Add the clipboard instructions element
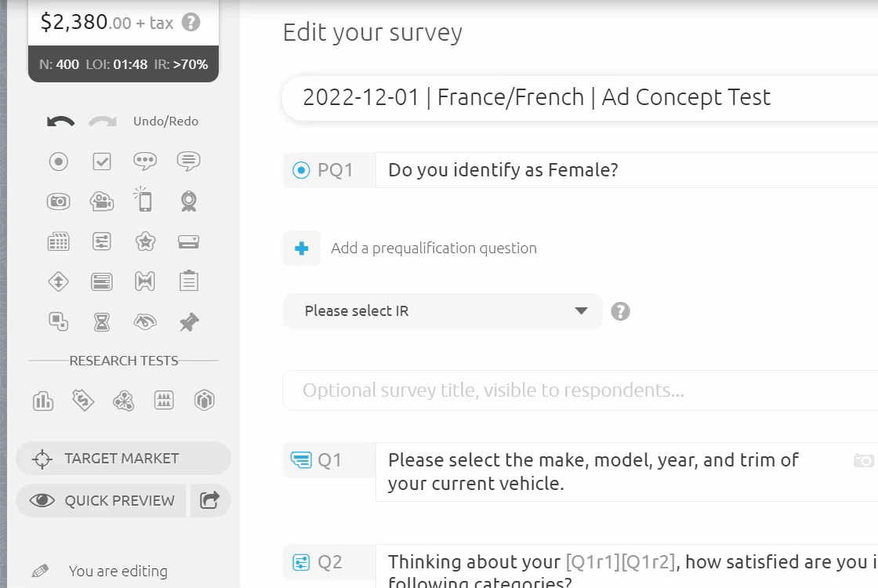The height and width of the screenshot is (588, 878). coord(189,281)
